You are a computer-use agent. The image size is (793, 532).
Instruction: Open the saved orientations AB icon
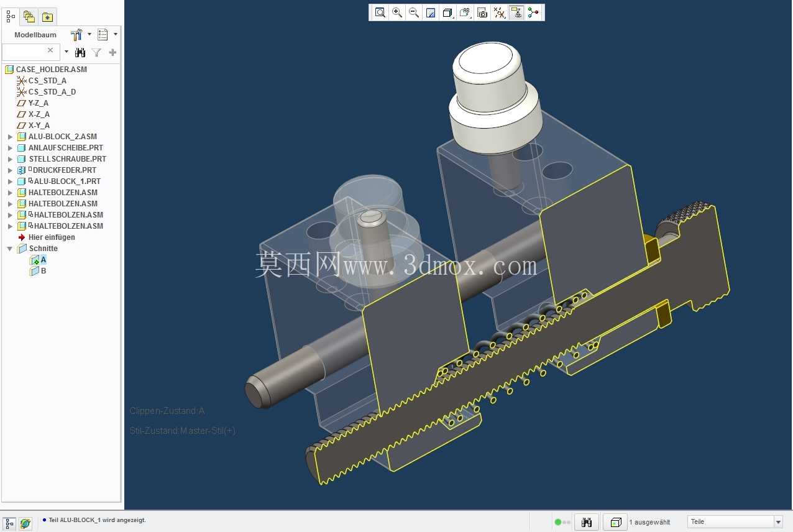[465, 12]
